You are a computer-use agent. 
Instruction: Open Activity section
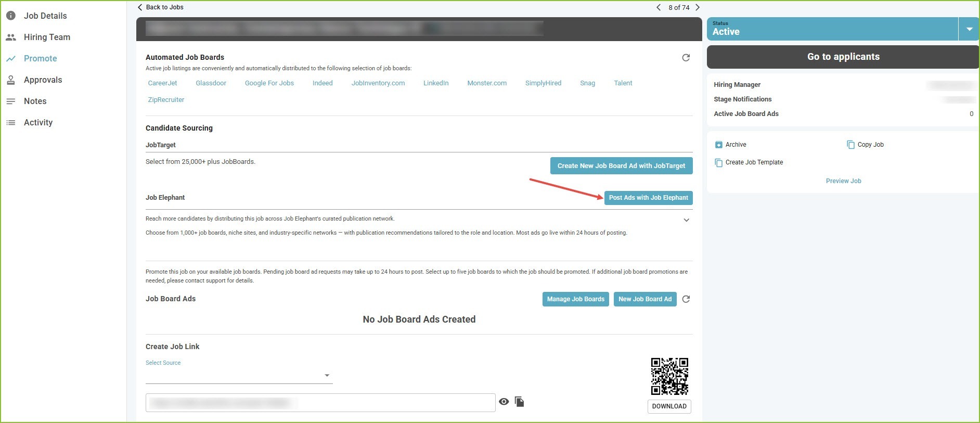pos(38,122)
